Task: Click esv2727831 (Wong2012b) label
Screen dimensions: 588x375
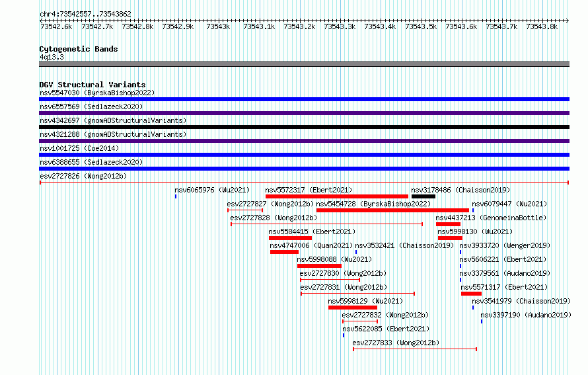Action: click(x=344, y=287)
